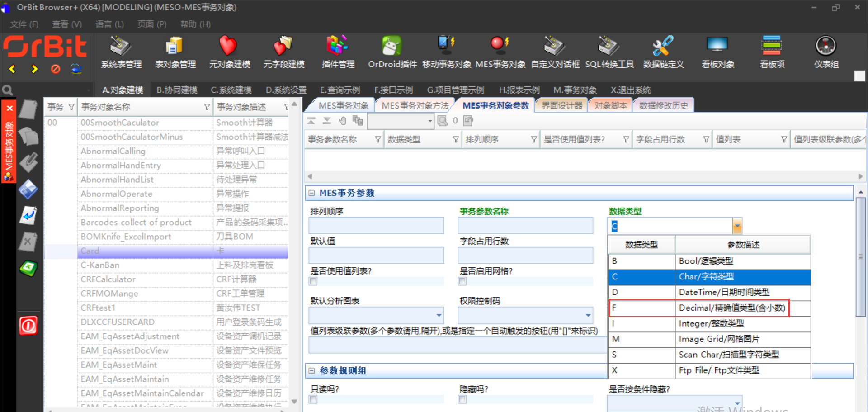Click the blue undo arrow sidebar icon
The width and height of the screenshot is (868, 412).
[28, 216]
